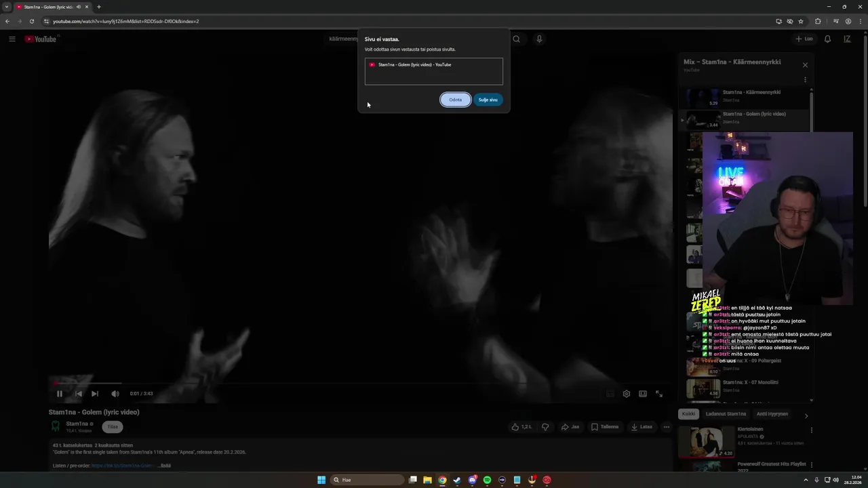Image resolution: width=868 pixels, height=488 pixels.
Task: Open the Mix playlist options menu
Action: tap(805, 80)
